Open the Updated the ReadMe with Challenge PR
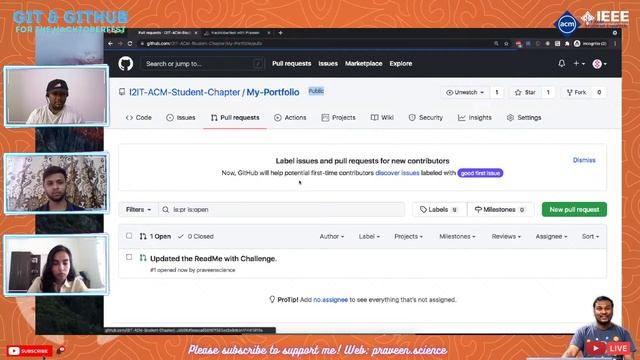Viewport: 640px width, 360px height. click(213, 258)
